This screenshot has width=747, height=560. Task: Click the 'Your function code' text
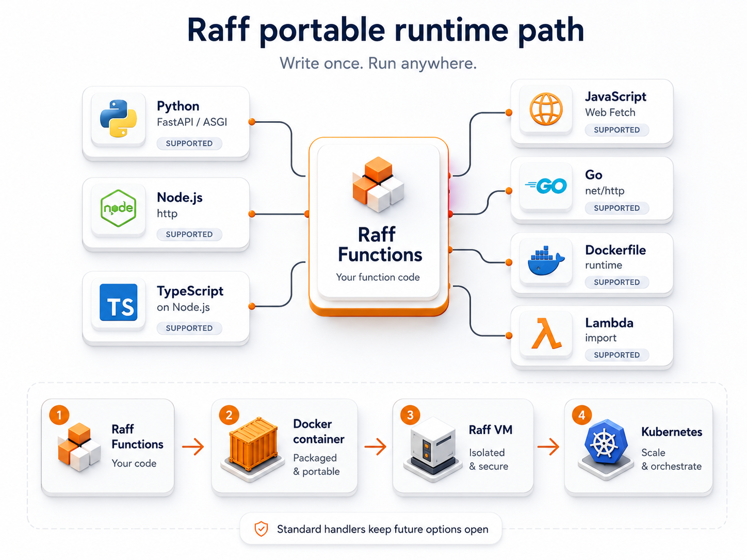[x=378, y=277]
